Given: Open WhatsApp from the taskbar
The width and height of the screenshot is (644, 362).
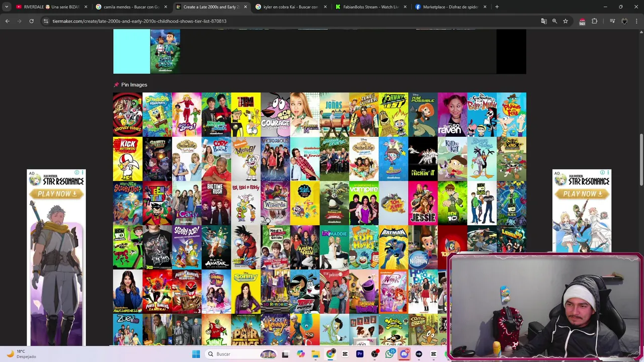Looking at the screenshot, I should coord(389,354).
